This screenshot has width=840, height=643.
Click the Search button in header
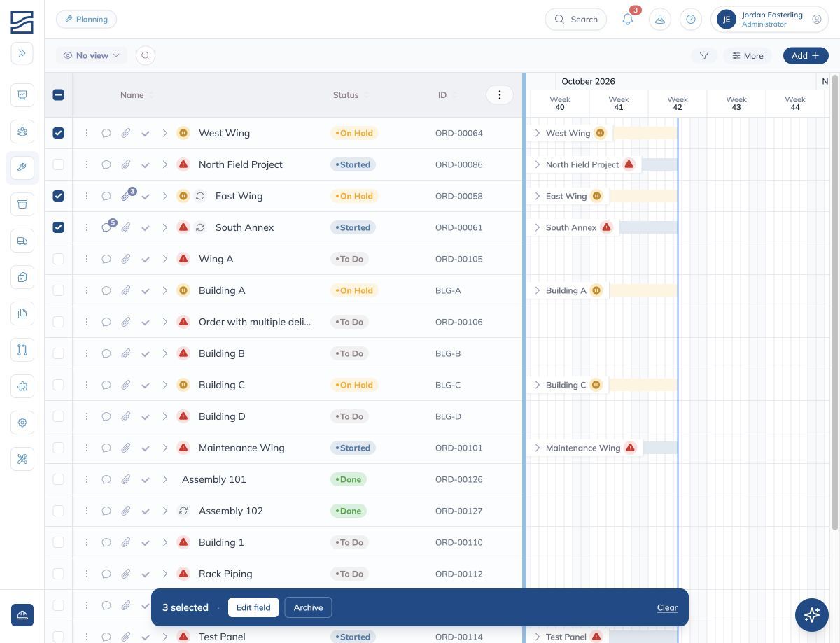click(576, 20)
